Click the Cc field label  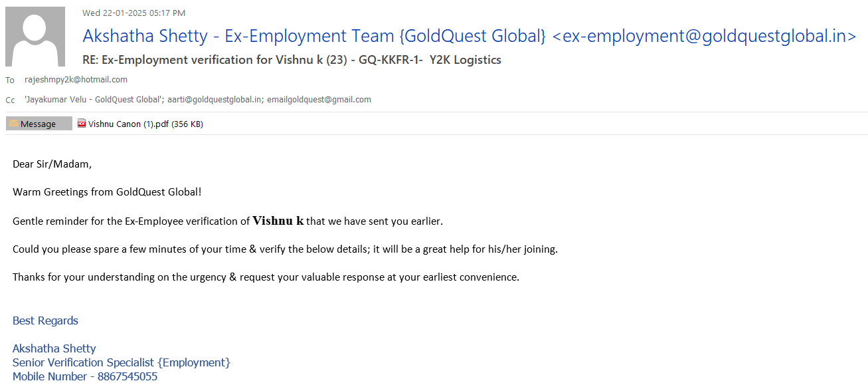tap(10, 100)
